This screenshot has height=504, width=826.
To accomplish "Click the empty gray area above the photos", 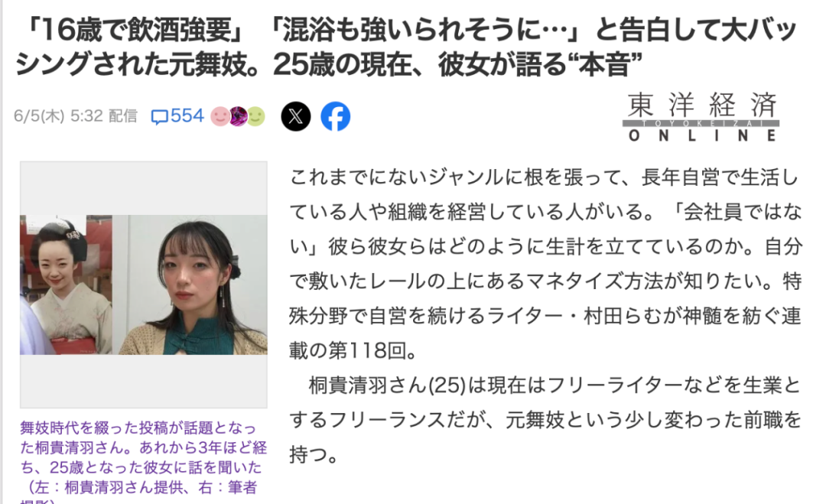I will click(143, 189).
